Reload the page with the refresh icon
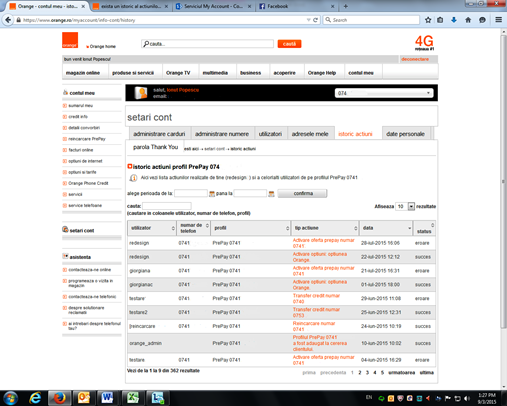 pyautogui.click(x=315, y=20)
